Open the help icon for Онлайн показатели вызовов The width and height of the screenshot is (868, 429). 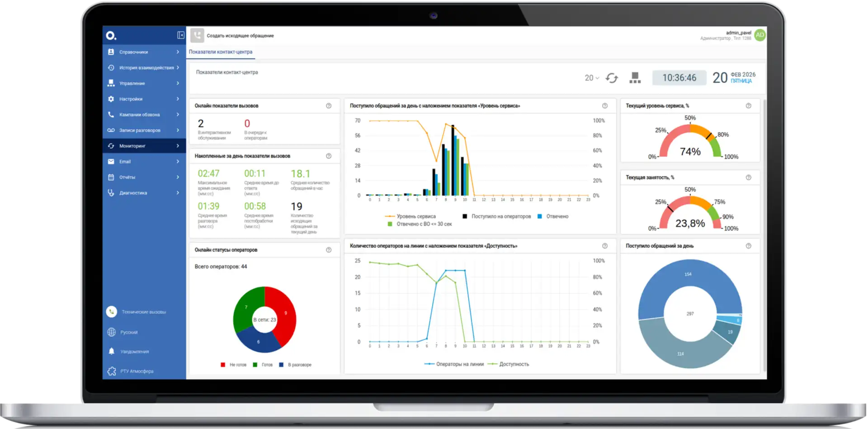click(x=329, y=106)
